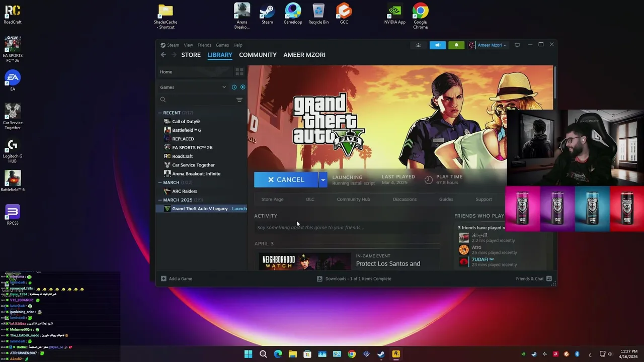
Task: Open EA app desktop icon
Action: (13, 80)
